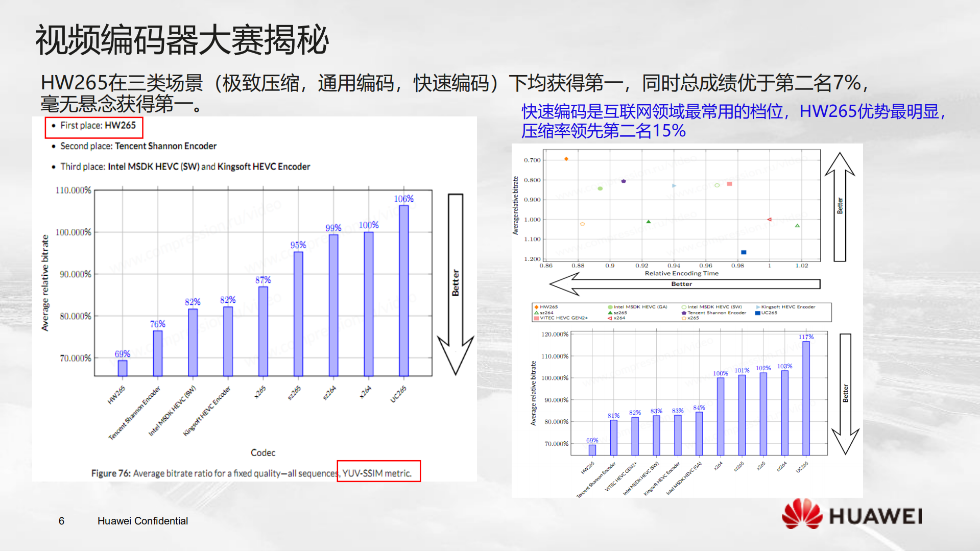This screenshot has width=980, height=551.
Task: Open the Relative Encoding Time axis label
Action: pyautogui.click(x=681, y=274)
